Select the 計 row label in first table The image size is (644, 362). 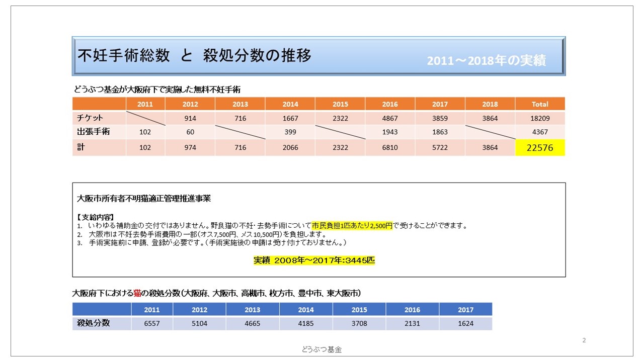(x=80, y=147)
